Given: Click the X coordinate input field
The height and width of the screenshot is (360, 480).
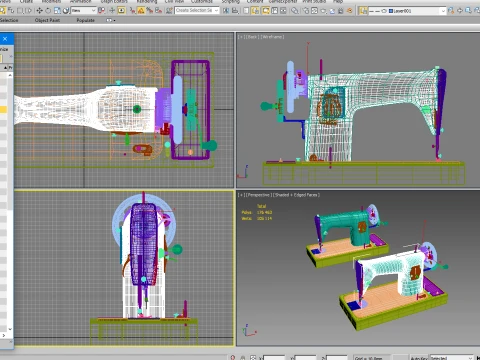Looking at the screenshot, I should click(274, 357).
